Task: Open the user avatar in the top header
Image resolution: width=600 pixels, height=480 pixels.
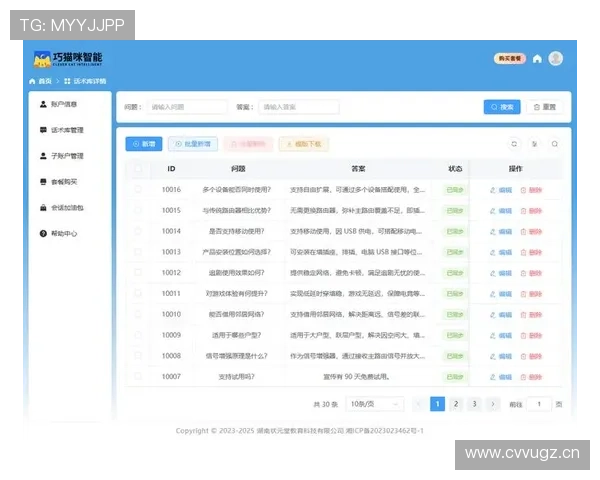Action: tap(556, 59)
